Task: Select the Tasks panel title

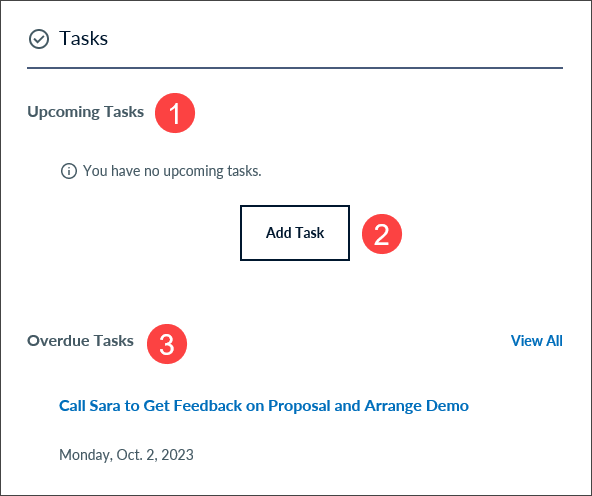Action: coord(83,39)
